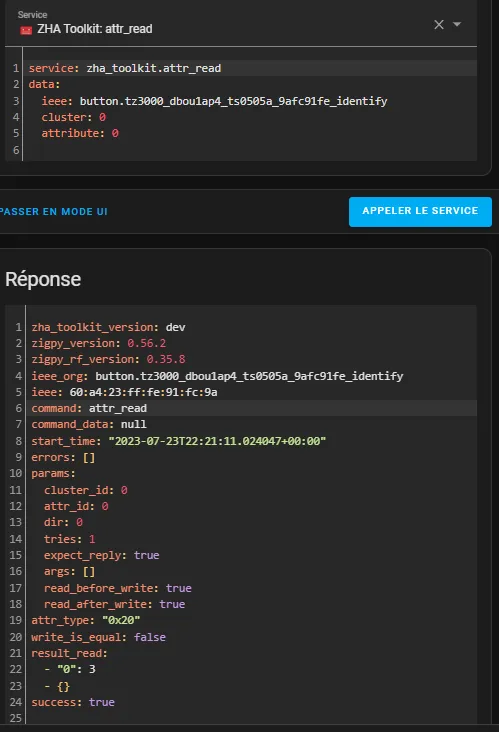
Task: Click the - {} result line
Action: point(57,687)
